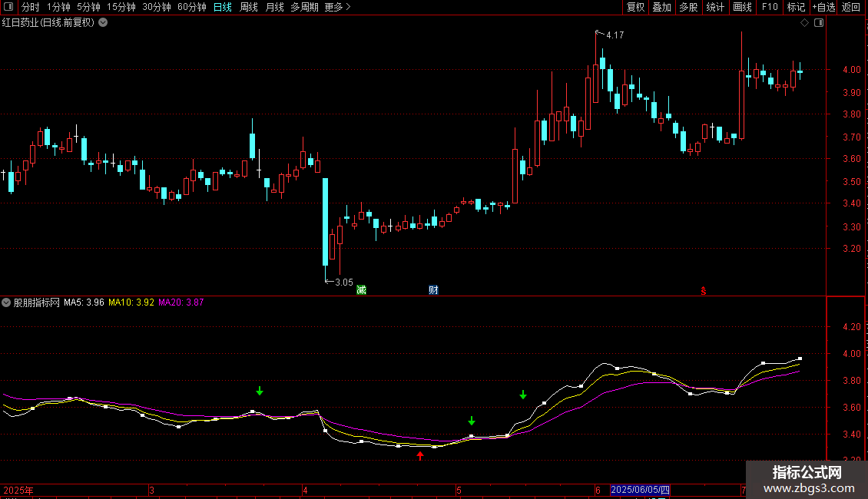Activate the 画线 drawing tools
Viewport: 868px width, 499px height.
tap(742, 7)
